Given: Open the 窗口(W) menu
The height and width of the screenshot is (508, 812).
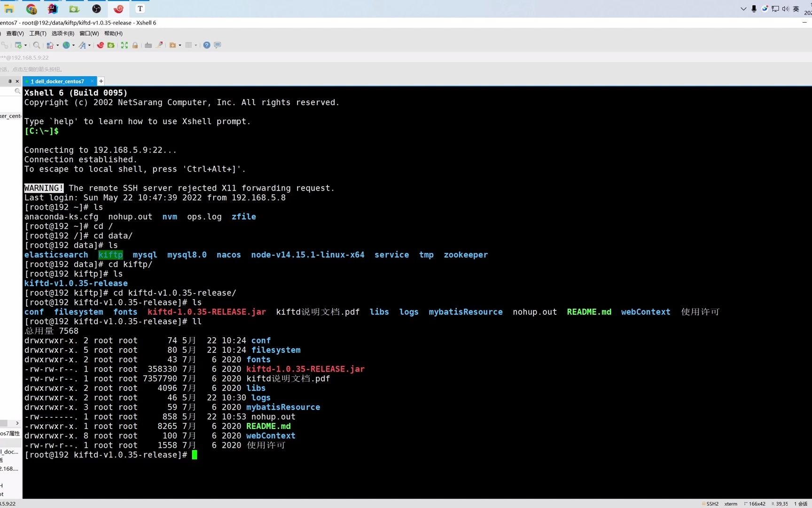Looking at the screenshot, I should (89, 33).
